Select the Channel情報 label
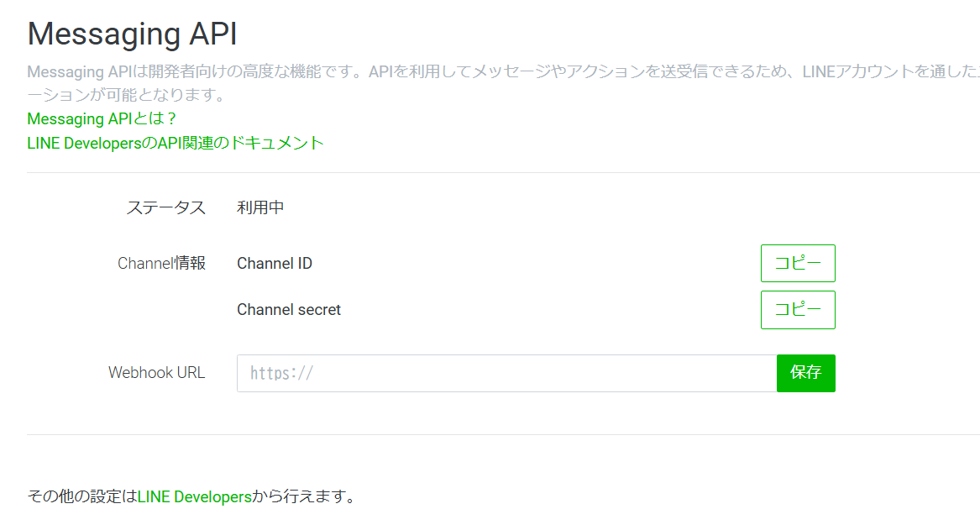The image size is (980, 530). 162,264
